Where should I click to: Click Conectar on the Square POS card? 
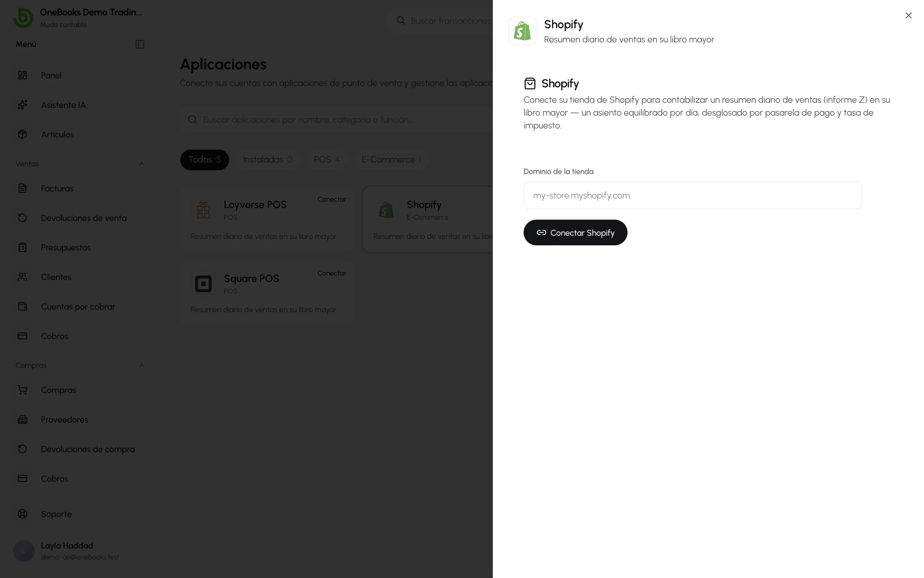tap(332, 273)
